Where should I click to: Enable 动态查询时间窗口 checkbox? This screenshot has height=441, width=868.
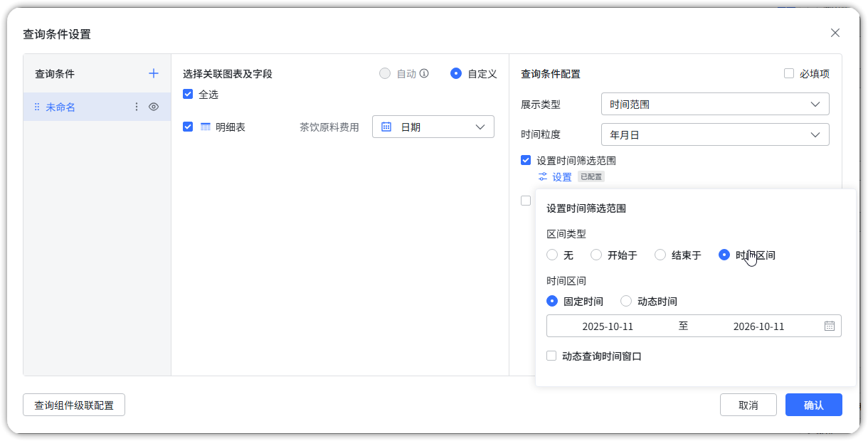(551, 356)
